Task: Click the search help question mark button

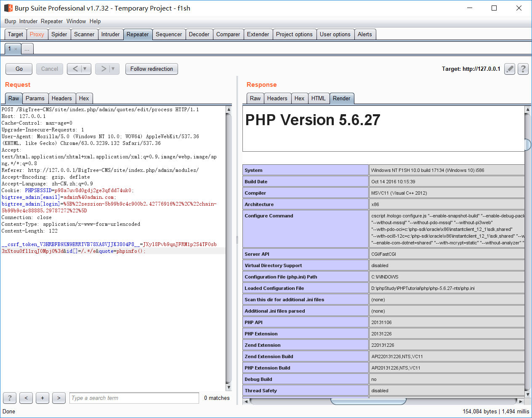Action: click(x=10, y=398)
